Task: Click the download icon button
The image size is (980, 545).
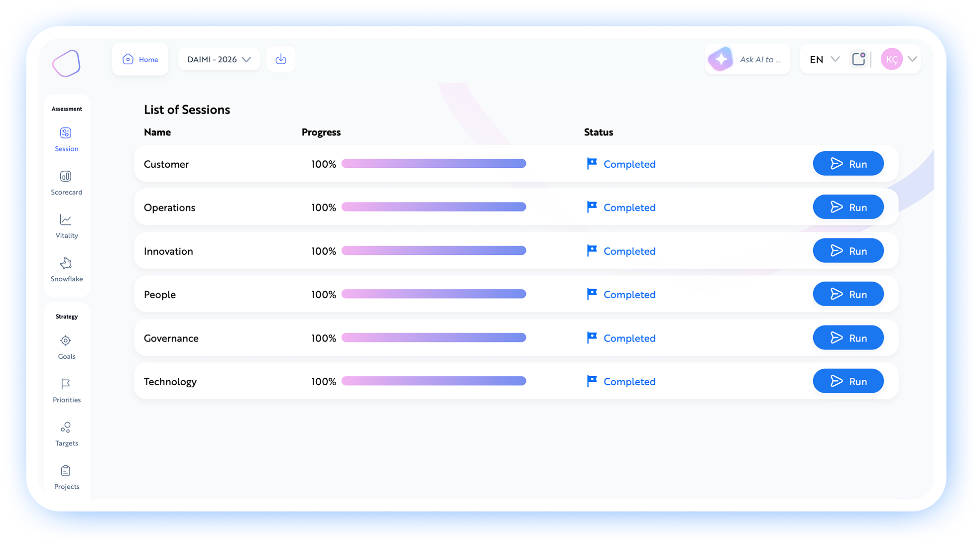Action: (281, 59)
